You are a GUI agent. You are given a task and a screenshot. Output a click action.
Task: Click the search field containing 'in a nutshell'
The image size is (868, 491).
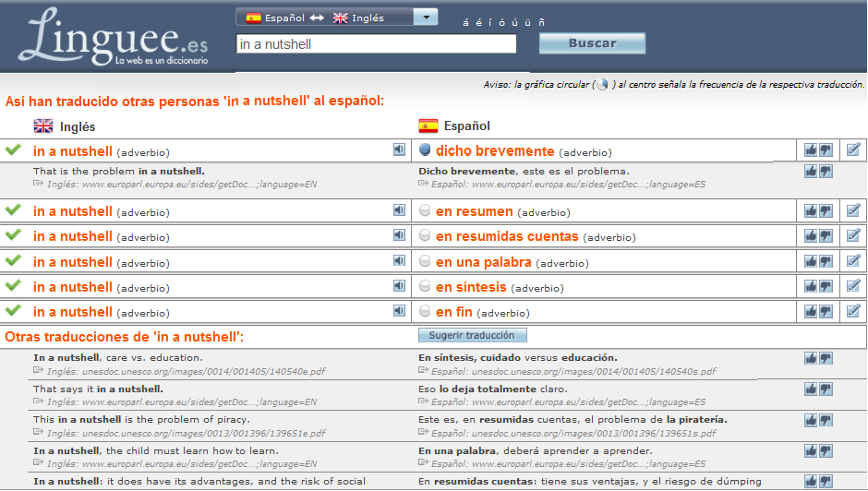(x=376, y=44)
